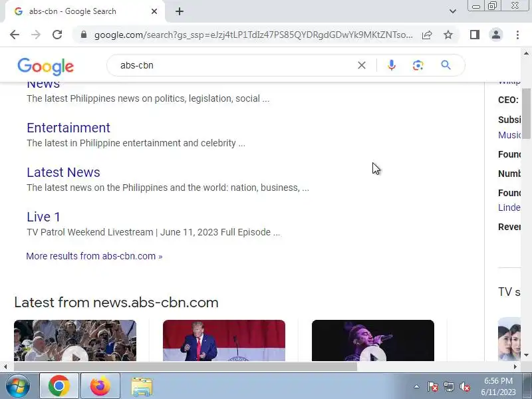Open the Trump news story thumbnail
The image size is (532, 399).
224,340
